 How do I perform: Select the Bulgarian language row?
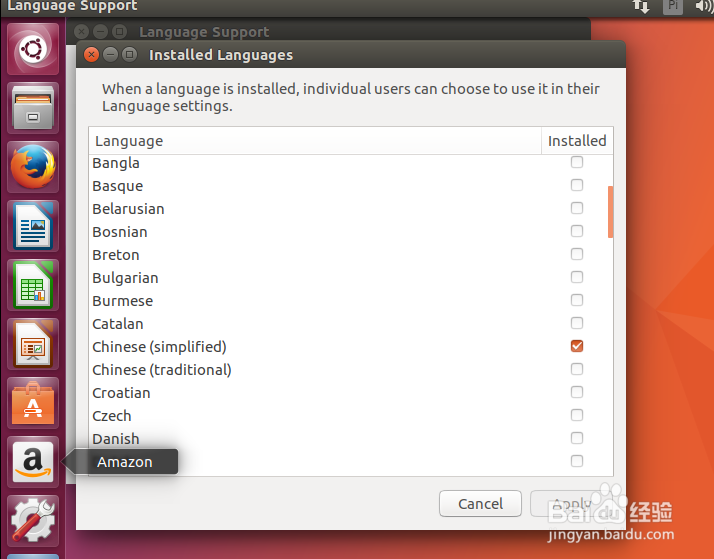pos(351,278)
